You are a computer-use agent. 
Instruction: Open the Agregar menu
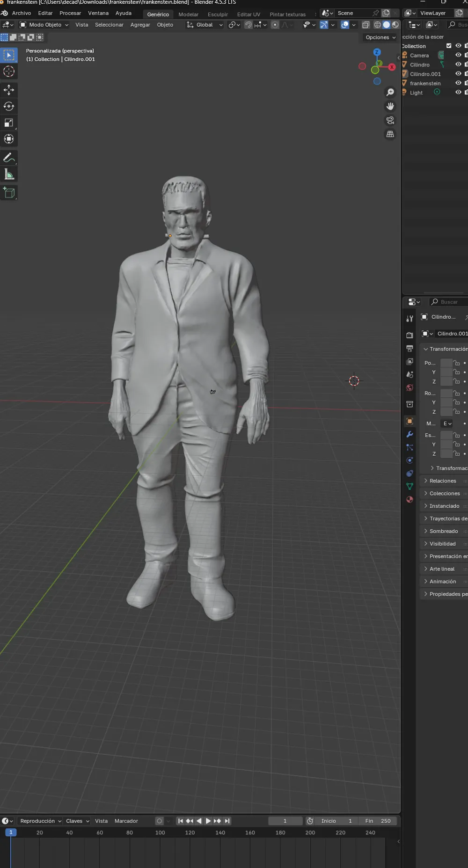[x=140, y=25]
